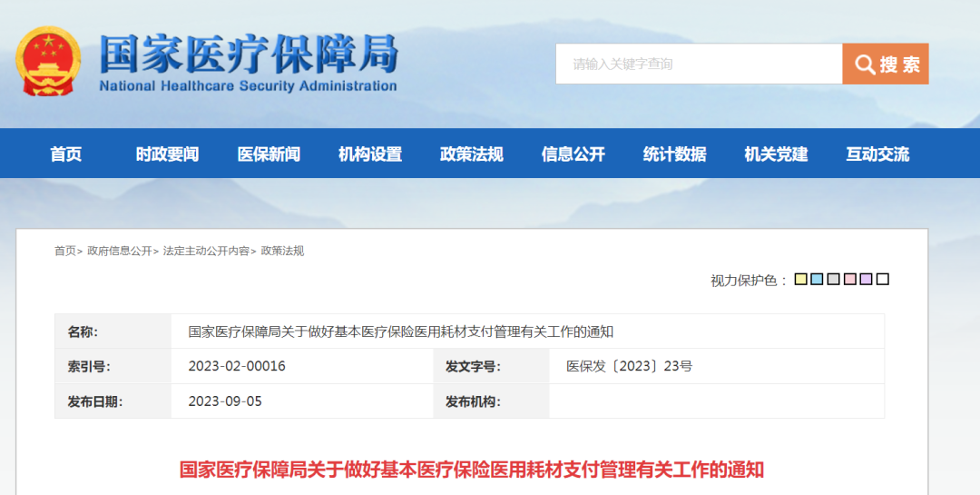Choose the yellow eye-protection color swatch

[x=800, y=279]
